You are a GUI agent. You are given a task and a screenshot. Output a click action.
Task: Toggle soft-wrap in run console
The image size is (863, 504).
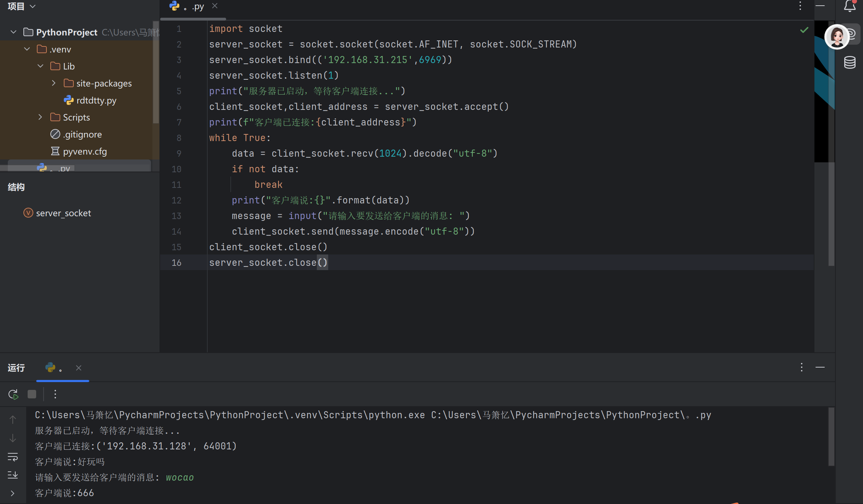click(x=13, y=457)
